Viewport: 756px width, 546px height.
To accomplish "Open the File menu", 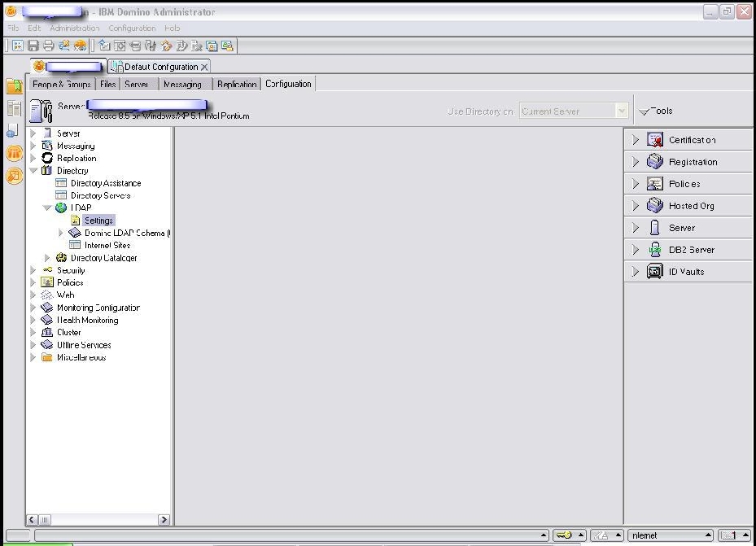I will point(13,28).
